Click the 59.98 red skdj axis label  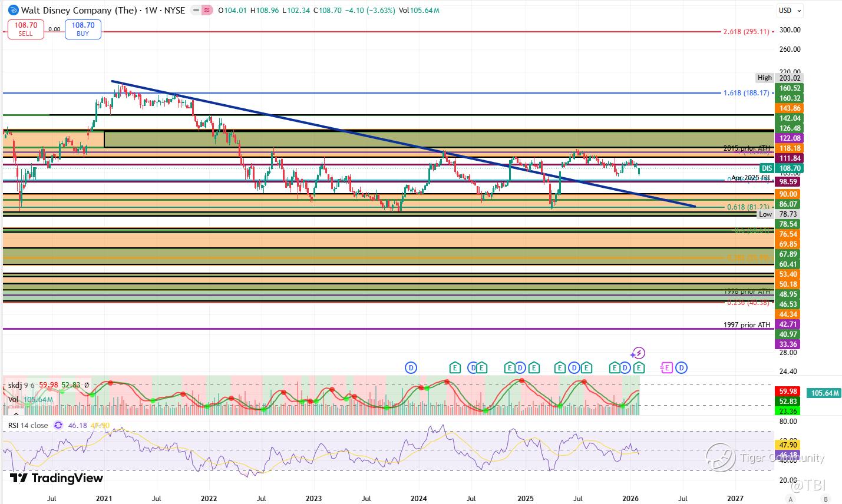point(788,391)
